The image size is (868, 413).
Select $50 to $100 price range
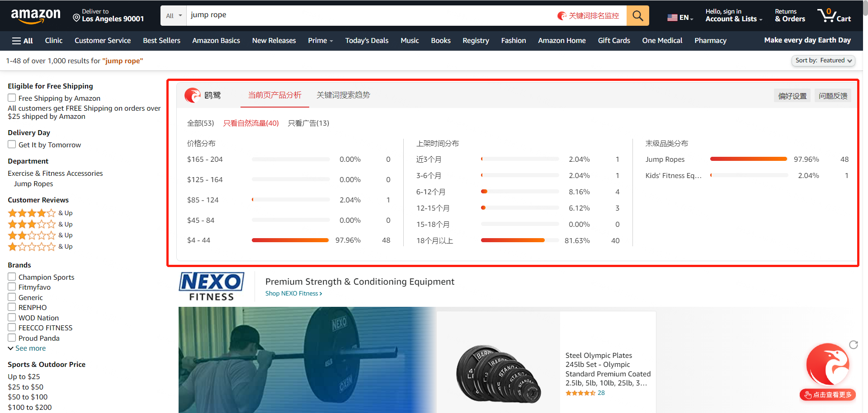[x=28, y=397]
